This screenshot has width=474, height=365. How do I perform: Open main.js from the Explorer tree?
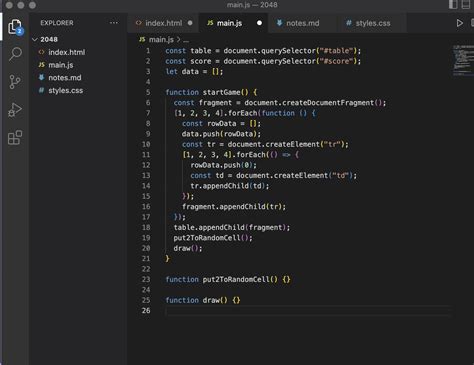(61, 65)
